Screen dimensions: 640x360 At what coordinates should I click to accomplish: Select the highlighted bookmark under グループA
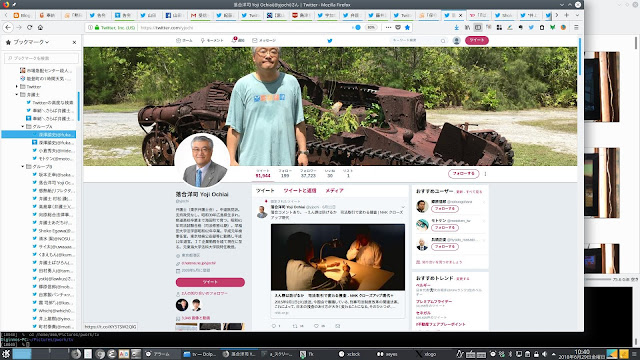pos(39,134)
